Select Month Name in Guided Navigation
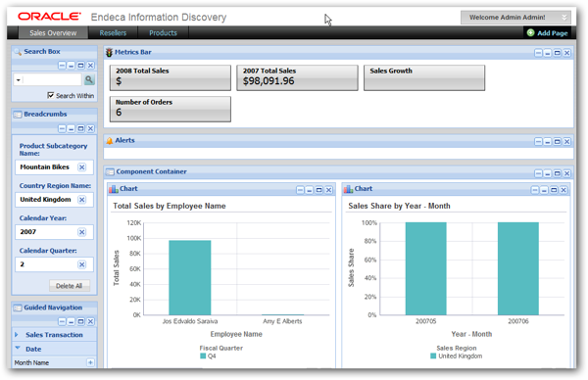The width and height of the screenshot is (588, 380). point(32,362)
